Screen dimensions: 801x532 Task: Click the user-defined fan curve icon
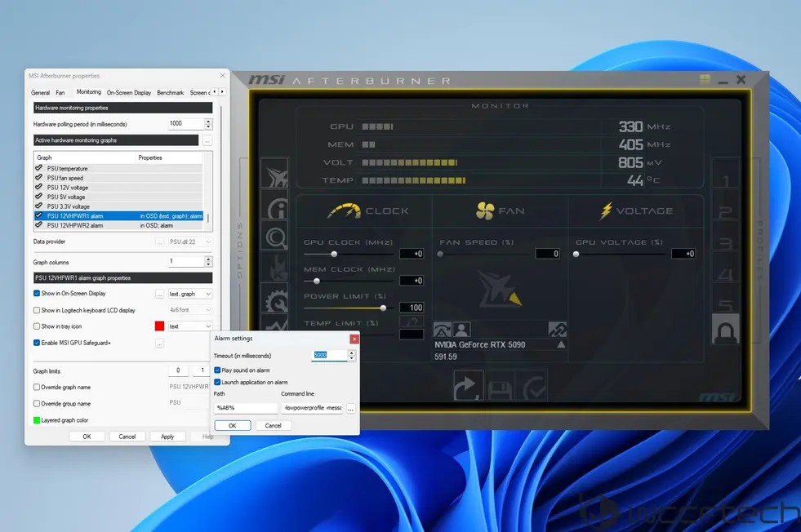(x=461, y=330)
